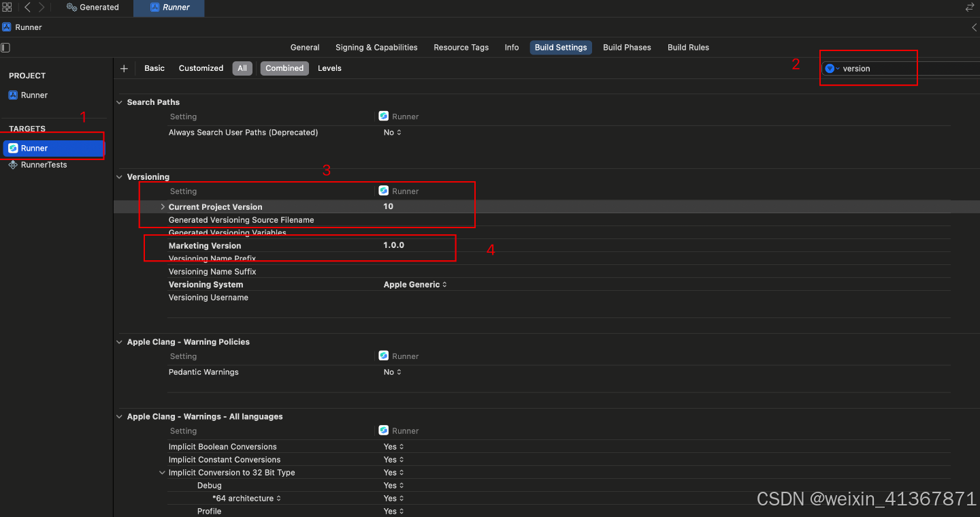Click the add build setting plus button

[x=124, y=68]
